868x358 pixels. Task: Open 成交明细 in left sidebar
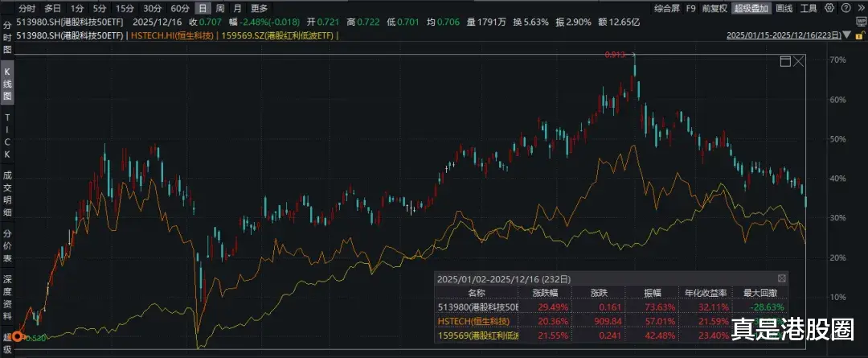click(7, 194)
